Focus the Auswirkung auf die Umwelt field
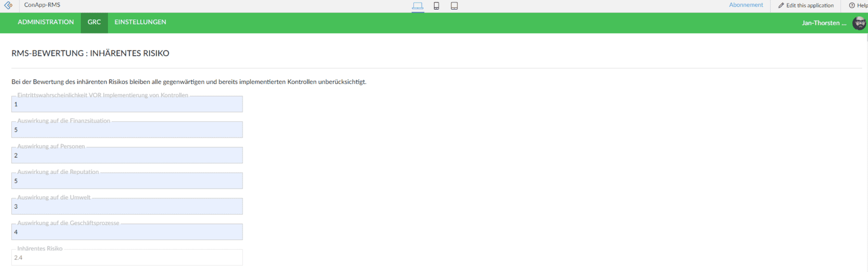The height and width of the screenshot is (272, 868). pos(127,206)
